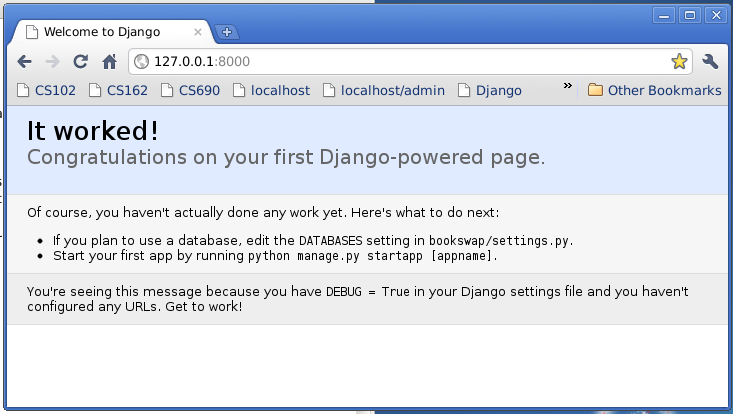This screenshot has height=414, width=733.
Task: Open the CS162 bookmark
Action: pos(118,90)
